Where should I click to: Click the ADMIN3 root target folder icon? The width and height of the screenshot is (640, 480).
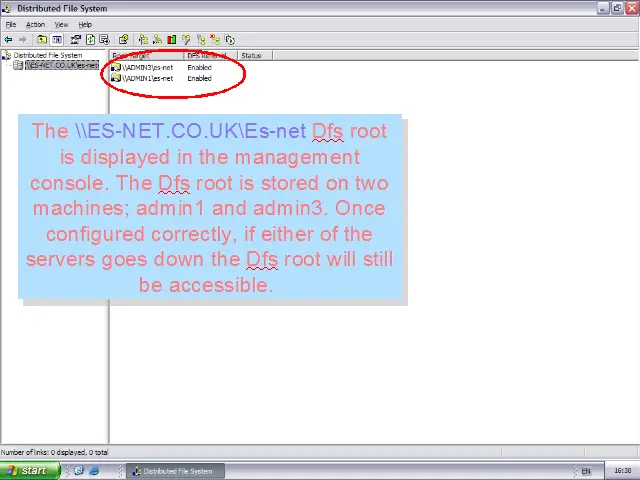point(116,67)
